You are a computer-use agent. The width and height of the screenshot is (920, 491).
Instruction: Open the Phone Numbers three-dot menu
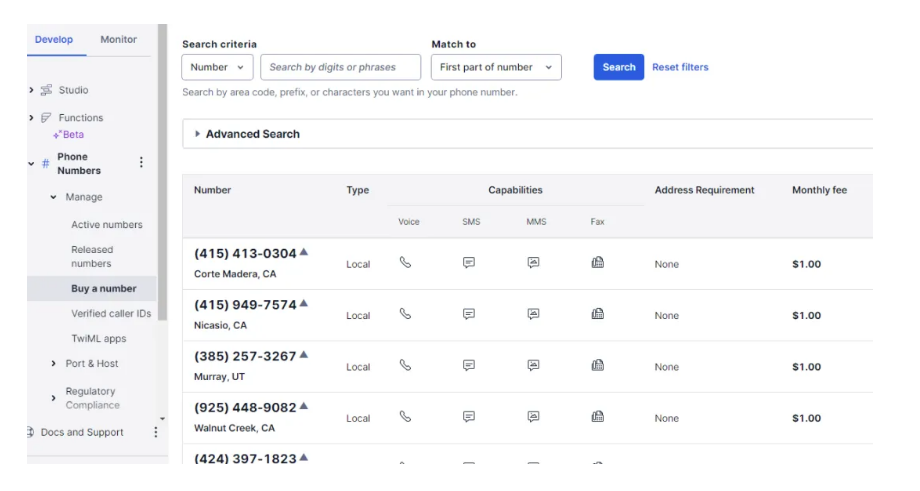[141, 163]
